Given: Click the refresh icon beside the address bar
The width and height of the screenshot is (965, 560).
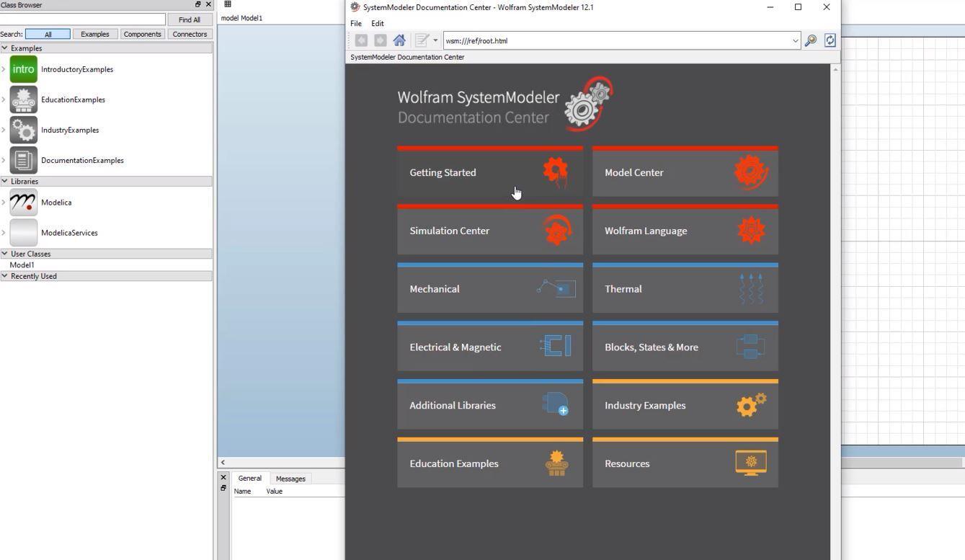Looking at the screenshot, I should tap(830, 40).
